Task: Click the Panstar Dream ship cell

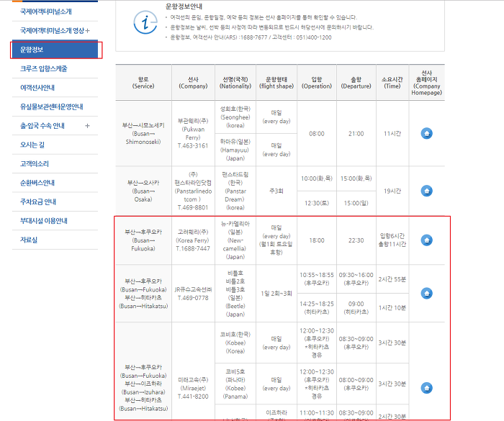Action: 235,191
